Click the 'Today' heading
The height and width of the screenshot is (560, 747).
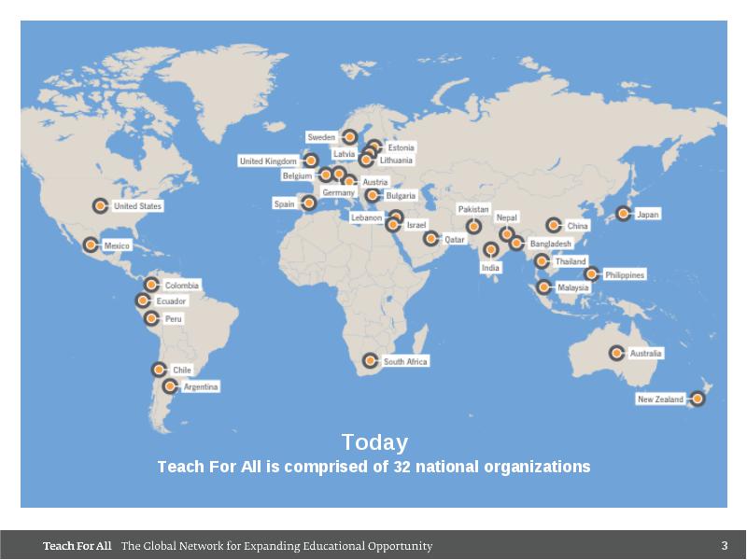pyautogui.click(x=374, y=442)
